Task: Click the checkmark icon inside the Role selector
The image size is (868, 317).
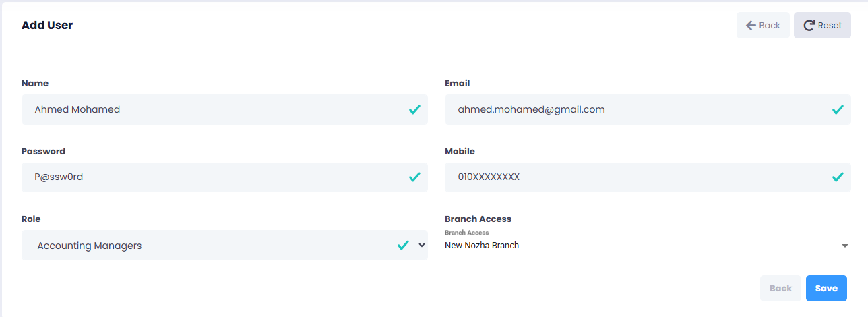Action: tap(403, 246)
